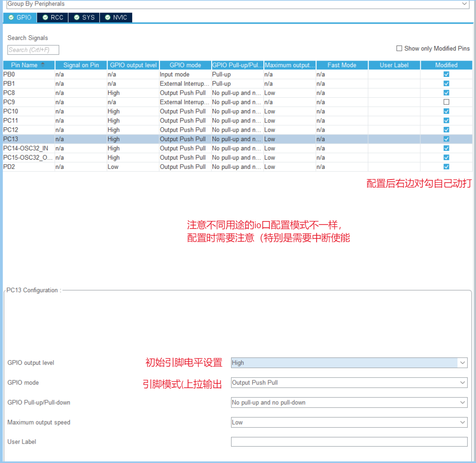Screen dimensions: 476x463
Task: Select the PC14-OSC32_IN pin name
Action: [26, 148]
